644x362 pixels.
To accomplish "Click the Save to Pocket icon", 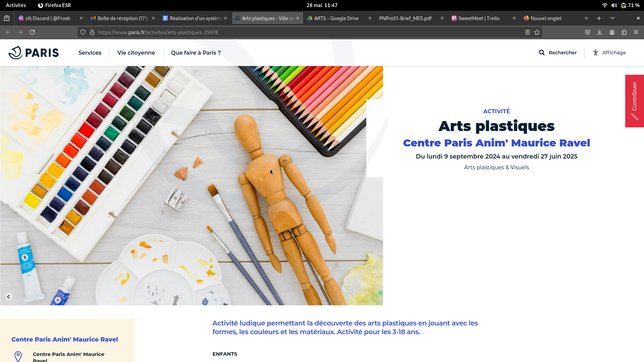I will tap(588, 32).
